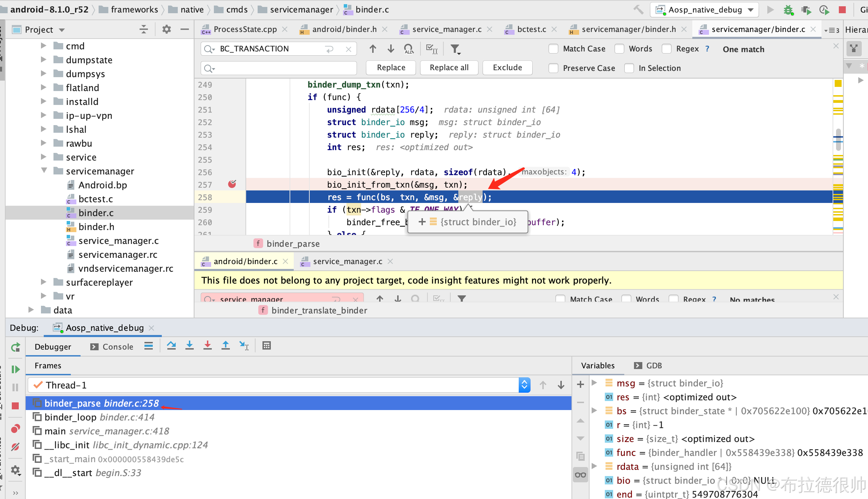
Task: Rerun the debug session
Action: click(15, 347)
